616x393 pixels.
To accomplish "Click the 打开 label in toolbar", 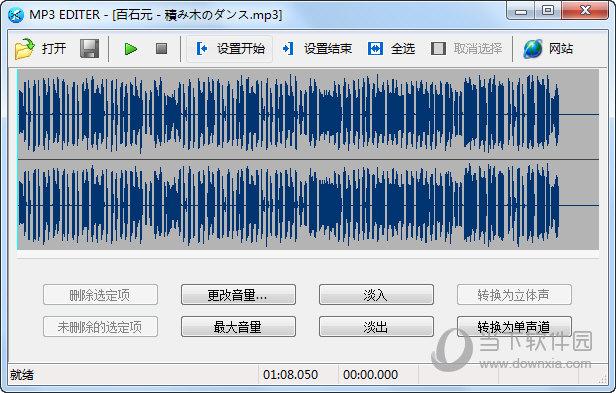I will [x=54, y=49].
